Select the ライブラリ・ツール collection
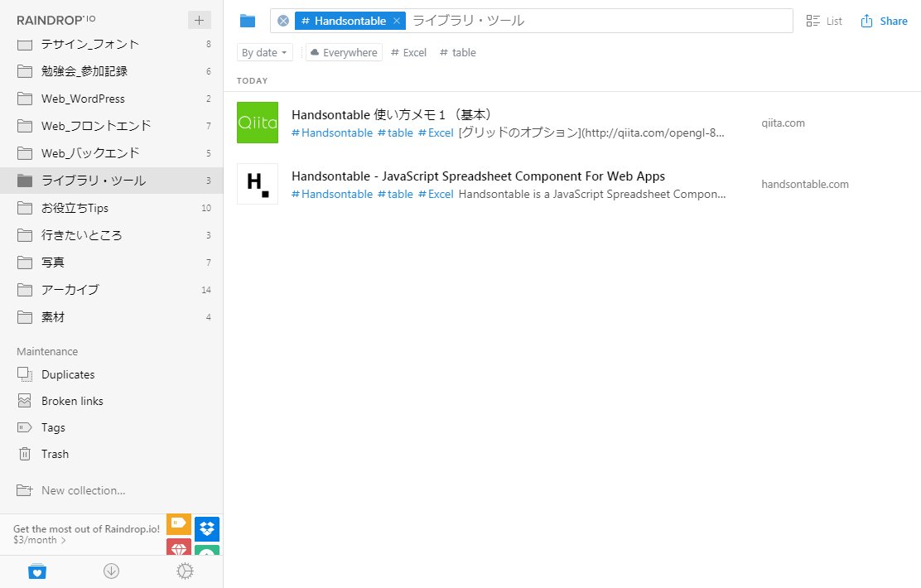The height and width of the screenshot is (588, 921). (x=112, y=181)
